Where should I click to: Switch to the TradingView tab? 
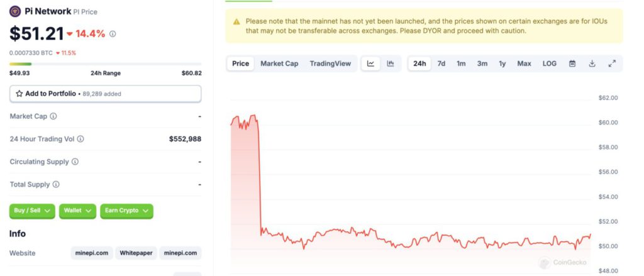330,63
